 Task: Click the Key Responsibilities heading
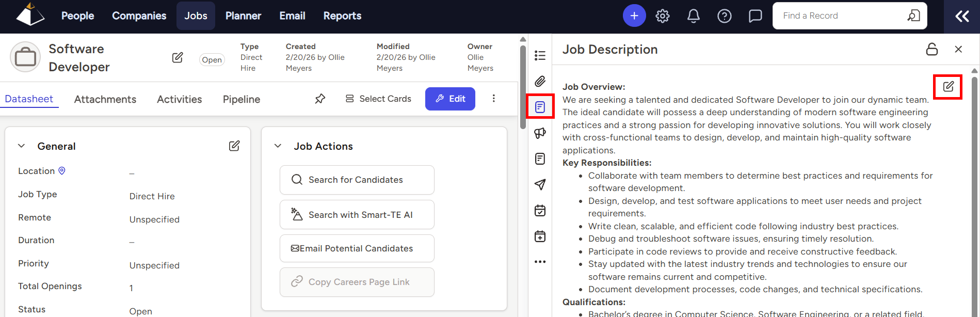607,163
